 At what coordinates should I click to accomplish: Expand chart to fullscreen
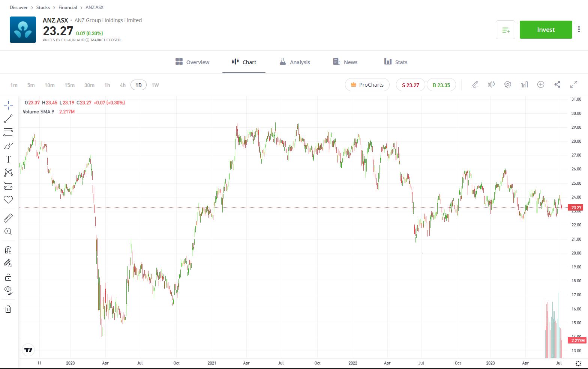point(574,85)
